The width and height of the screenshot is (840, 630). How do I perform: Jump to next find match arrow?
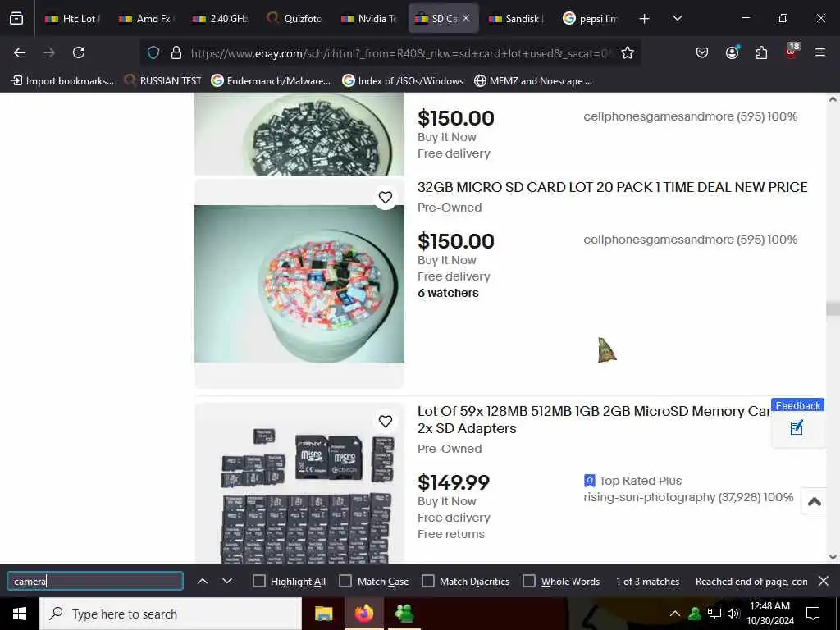point(227,581)
